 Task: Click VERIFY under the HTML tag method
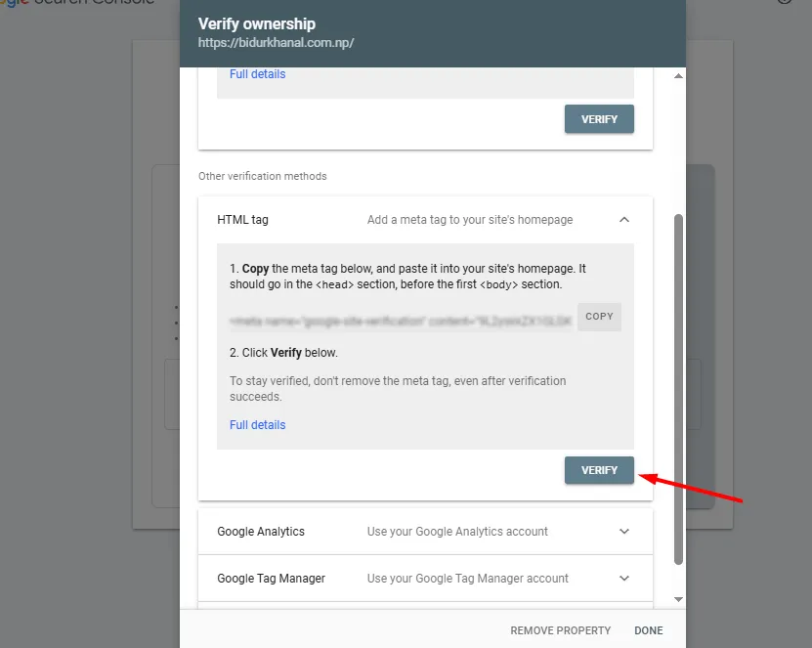pos(598,470)
